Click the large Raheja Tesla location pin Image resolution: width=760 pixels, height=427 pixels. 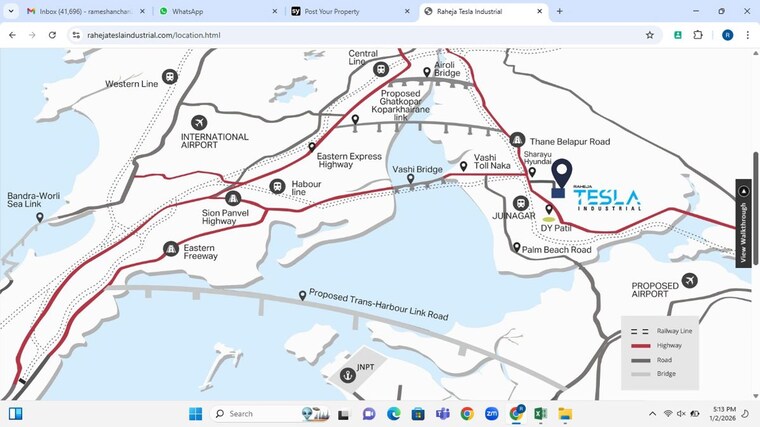point(562,173)
